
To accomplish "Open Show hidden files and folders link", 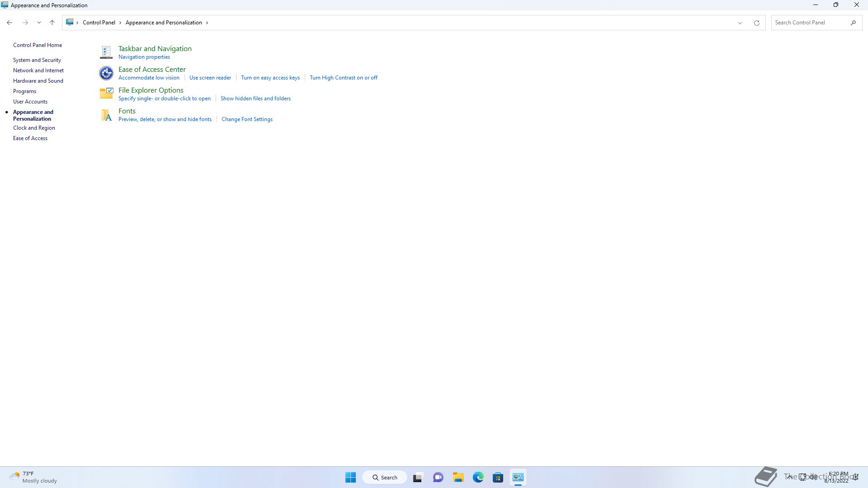I will (255, 99).
